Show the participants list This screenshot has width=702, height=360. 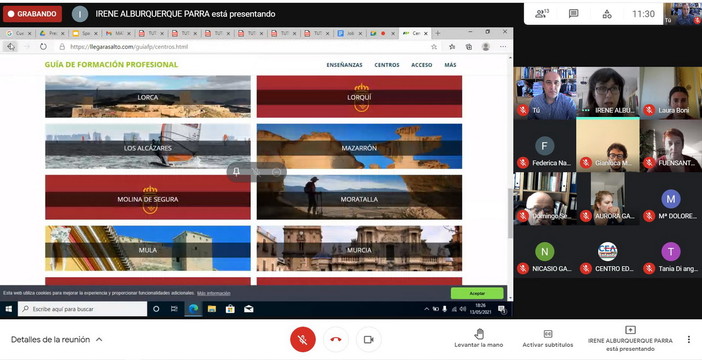pos(542,14)
